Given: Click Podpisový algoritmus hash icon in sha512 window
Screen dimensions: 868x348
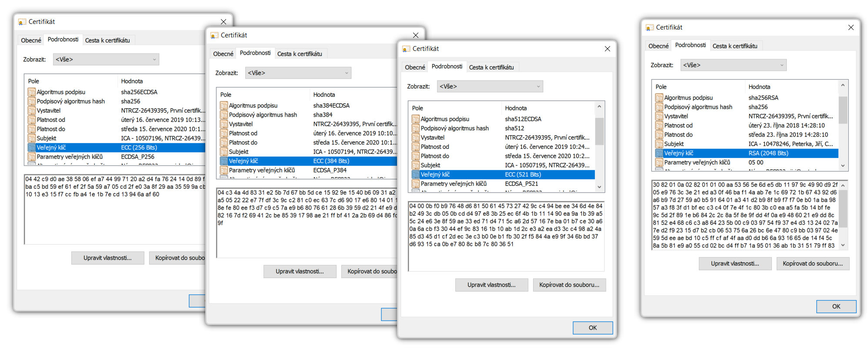Looking at the screenshot, I should click(415, 128).
